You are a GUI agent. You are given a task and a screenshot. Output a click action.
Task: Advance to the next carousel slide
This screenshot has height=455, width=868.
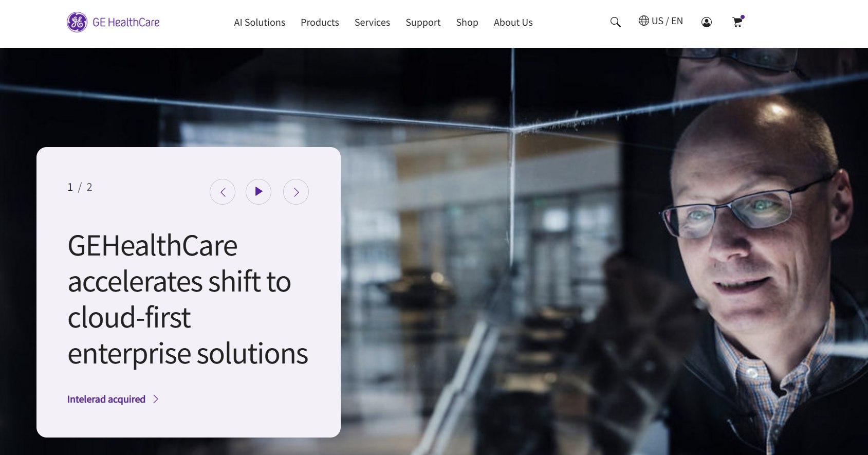click(x=296, y=192)
